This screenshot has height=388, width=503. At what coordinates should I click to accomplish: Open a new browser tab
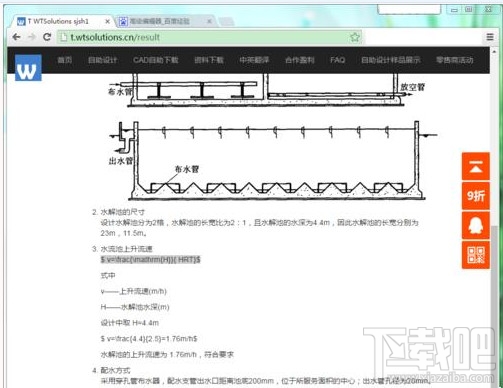pos(226,22)
